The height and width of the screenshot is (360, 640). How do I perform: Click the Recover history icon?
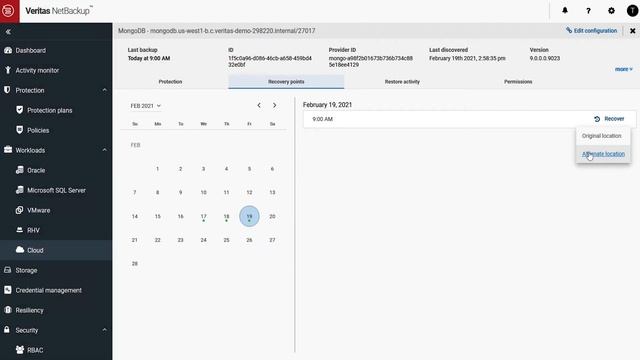click(x=597, y=119)
